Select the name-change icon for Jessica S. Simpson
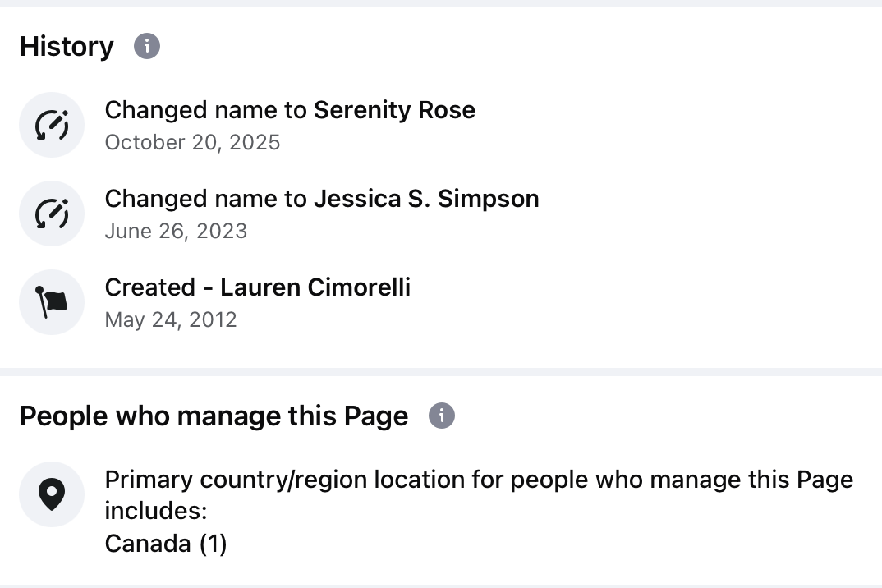This screenshot has width=882, height=588. click(x=52, y=214)
